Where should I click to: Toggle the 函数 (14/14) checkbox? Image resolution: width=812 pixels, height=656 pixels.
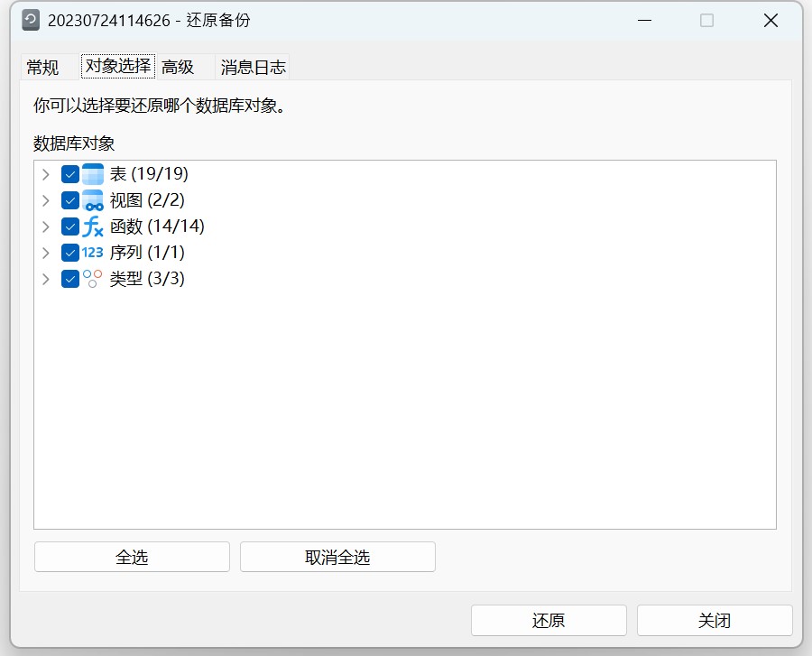[69, 226]
